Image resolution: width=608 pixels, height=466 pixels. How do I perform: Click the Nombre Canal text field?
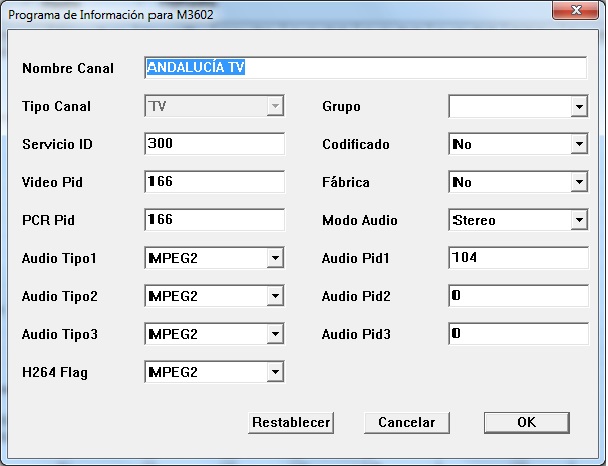tap(365, 68)
